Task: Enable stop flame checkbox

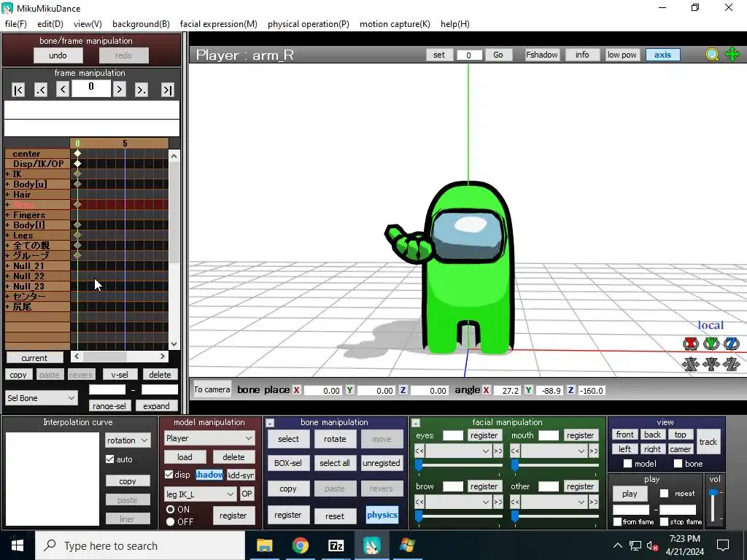Action: pos(664,522)
